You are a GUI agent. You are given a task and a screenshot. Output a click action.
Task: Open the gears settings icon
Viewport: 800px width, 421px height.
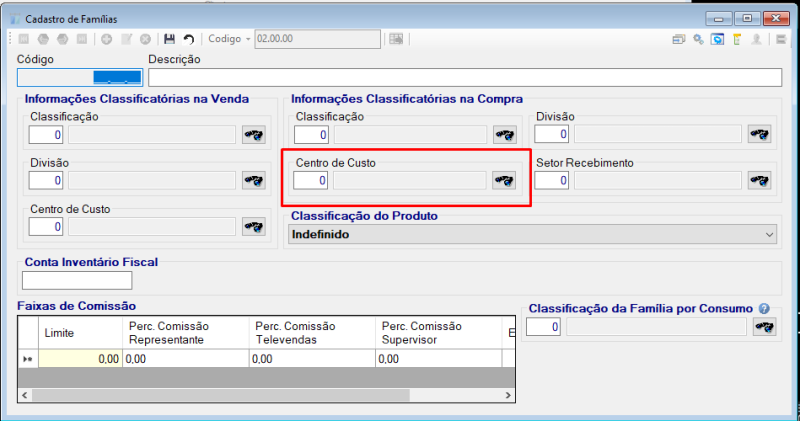[698, 39]
